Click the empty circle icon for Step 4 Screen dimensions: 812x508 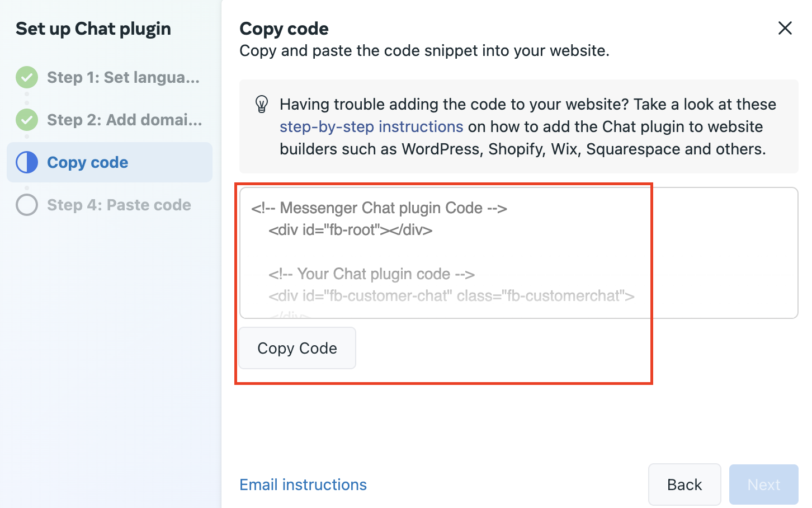click(27, 205)
